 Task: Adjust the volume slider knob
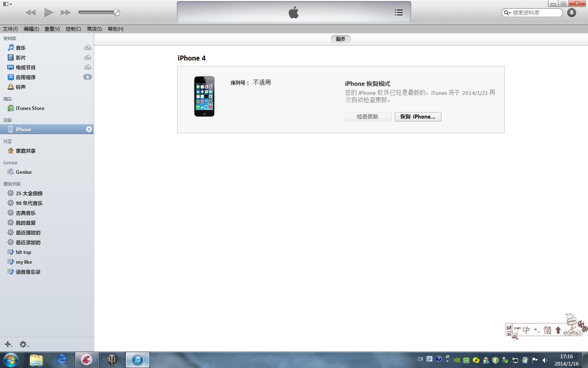coord(116,13)
